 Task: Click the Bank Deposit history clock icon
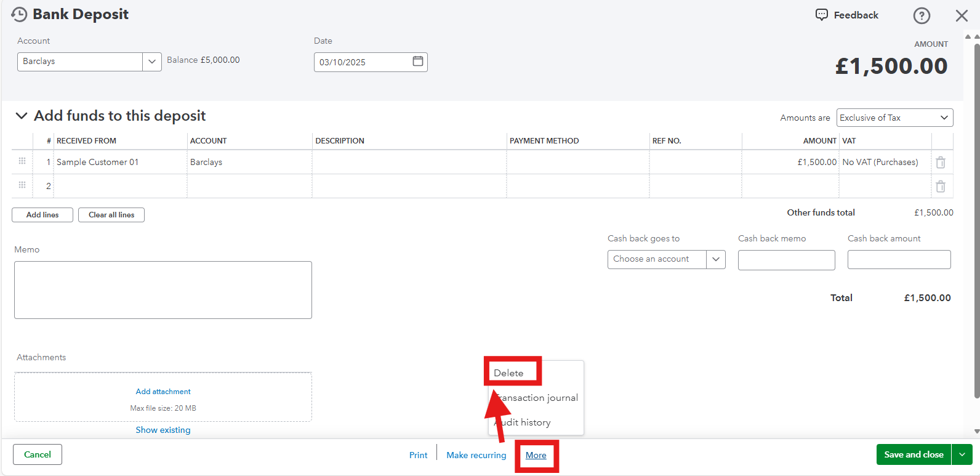19,15
